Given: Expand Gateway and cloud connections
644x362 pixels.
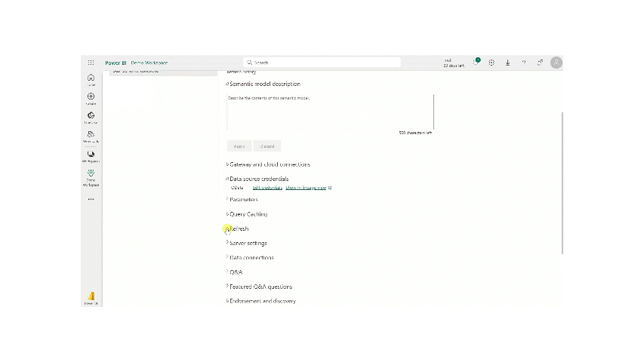Looking at the screenshot, I should (269, 164).
